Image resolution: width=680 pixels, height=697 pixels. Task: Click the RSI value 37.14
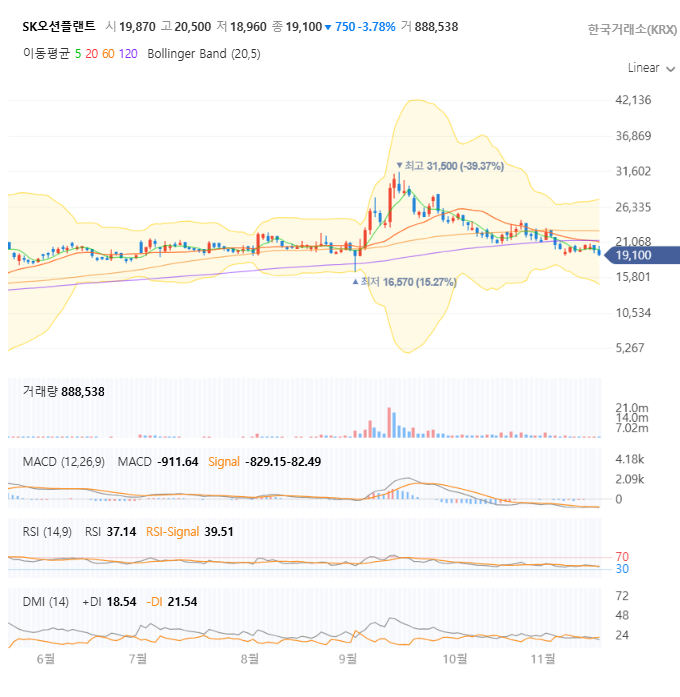pyautogui.click(x=121, y=532)
